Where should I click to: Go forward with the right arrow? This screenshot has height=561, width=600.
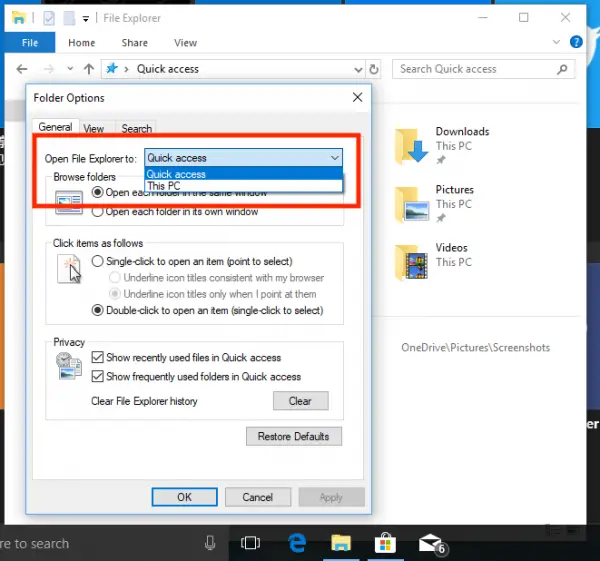click(x=49, y=69)
